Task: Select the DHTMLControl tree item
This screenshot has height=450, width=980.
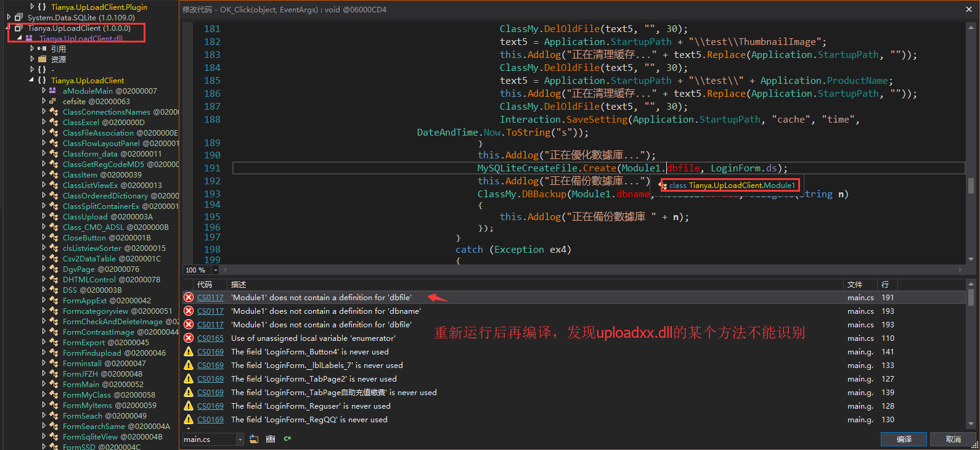Action: click(111, 279)
